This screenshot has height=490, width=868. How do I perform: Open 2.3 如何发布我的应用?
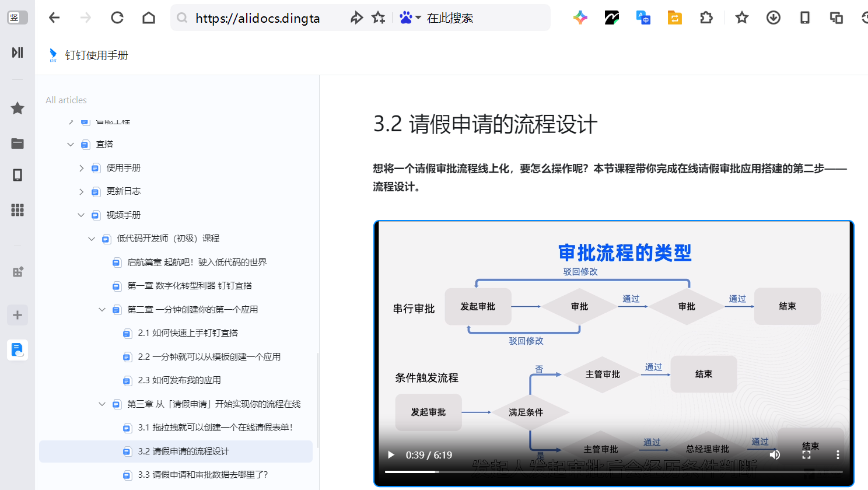point(180,380)
